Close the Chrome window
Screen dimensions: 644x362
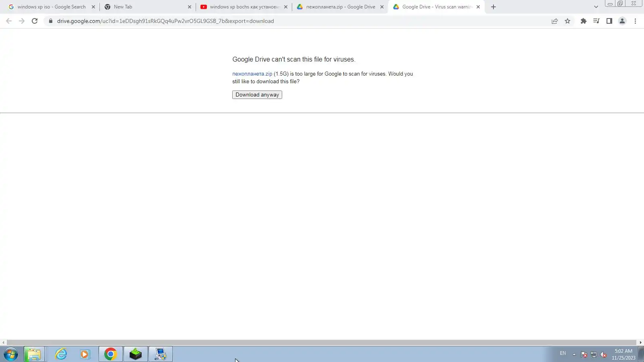coord(634,4)
